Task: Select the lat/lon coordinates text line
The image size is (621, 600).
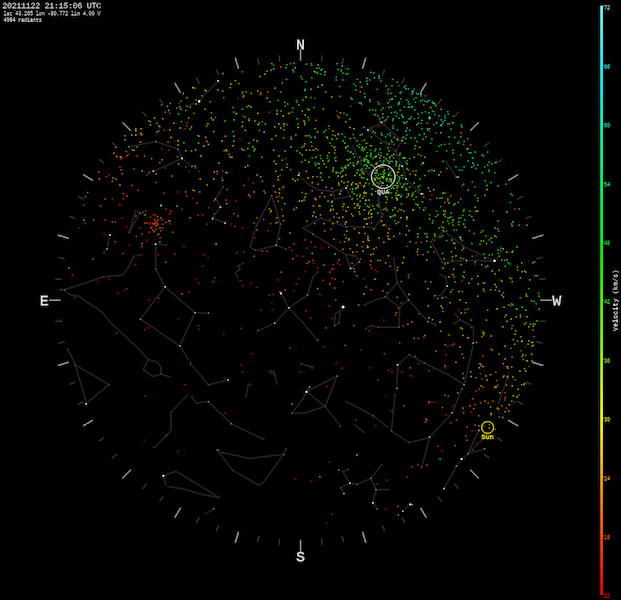Action: tap(52, 13)
